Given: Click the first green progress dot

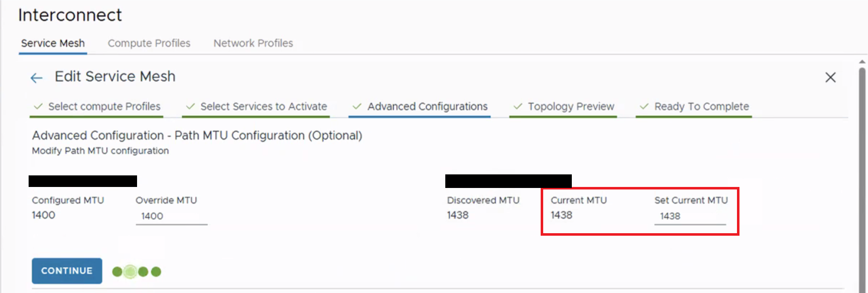Looking at the screenshot, I should click(117, 272).
